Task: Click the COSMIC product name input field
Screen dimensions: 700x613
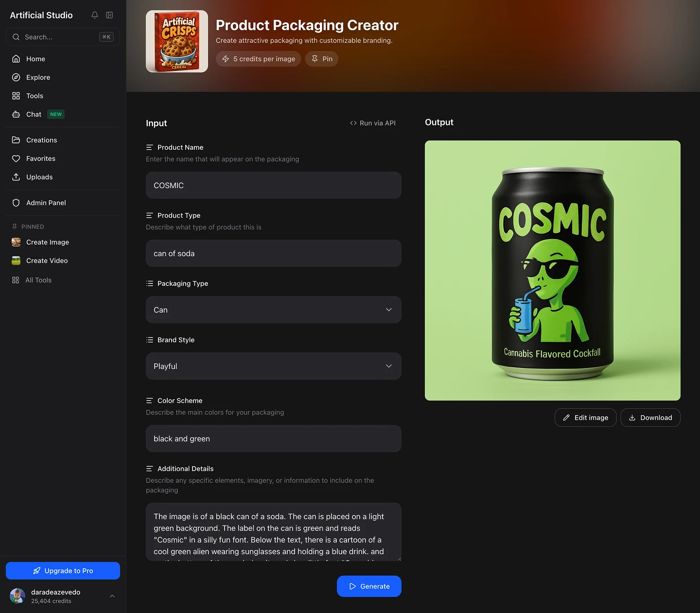Action: point(273,185)
